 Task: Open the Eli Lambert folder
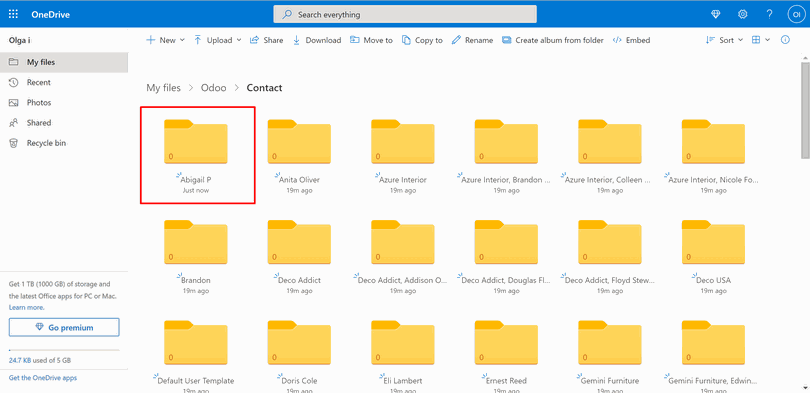[403, 343]
